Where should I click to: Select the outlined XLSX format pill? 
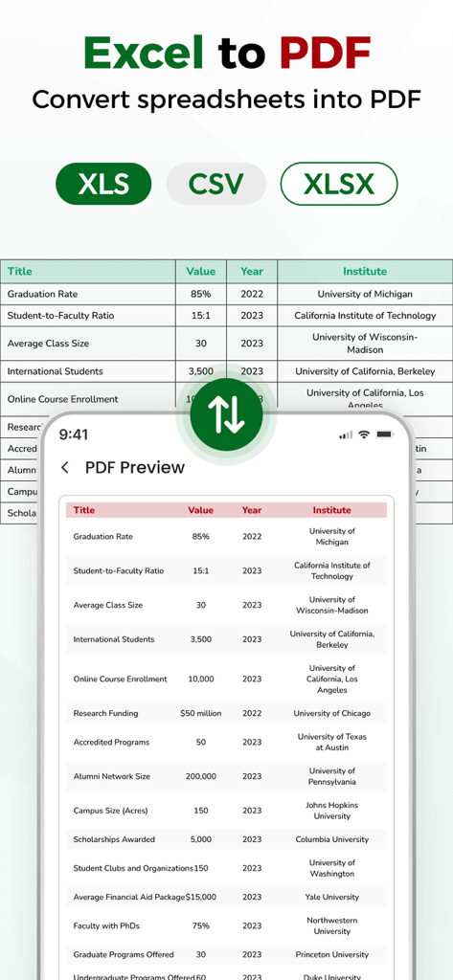(x=338, y=184)
